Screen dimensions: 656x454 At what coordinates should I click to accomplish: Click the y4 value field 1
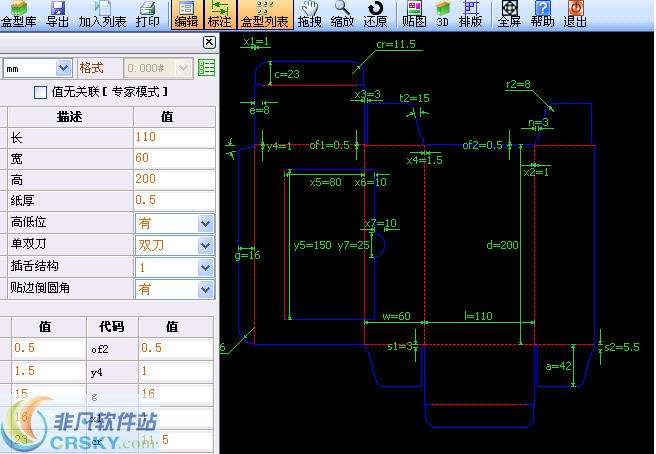point(176,371)
